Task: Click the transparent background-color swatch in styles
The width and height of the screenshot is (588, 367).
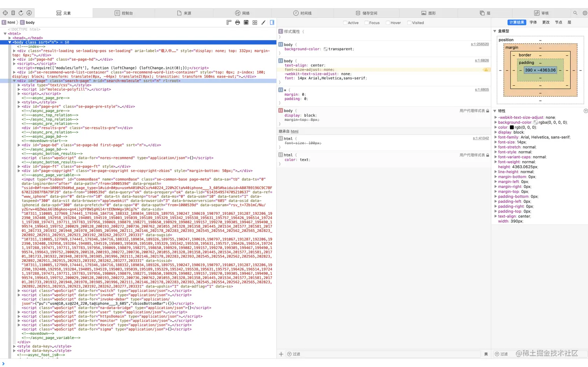Action: [325, 49]
